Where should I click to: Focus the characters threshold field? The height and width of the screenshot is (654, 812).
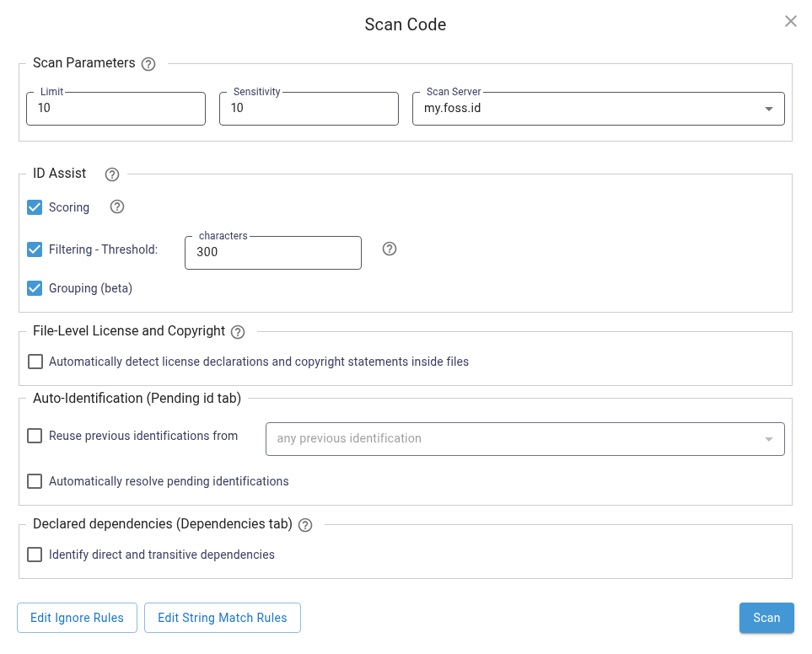(273, 253)
